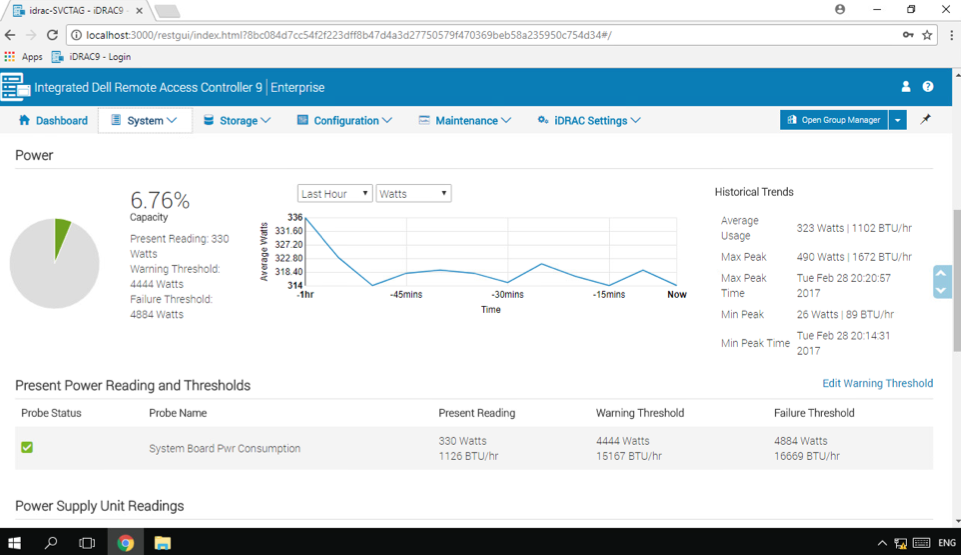Screen dimensions: 961x555
Task: Click the page vertical scrollbar thumb
Action: 957,281
